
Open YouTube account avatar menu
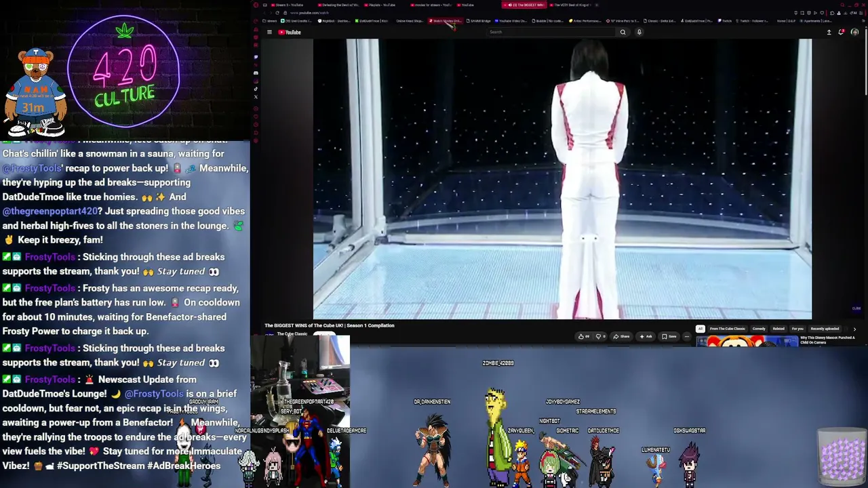tap(854, 32)
